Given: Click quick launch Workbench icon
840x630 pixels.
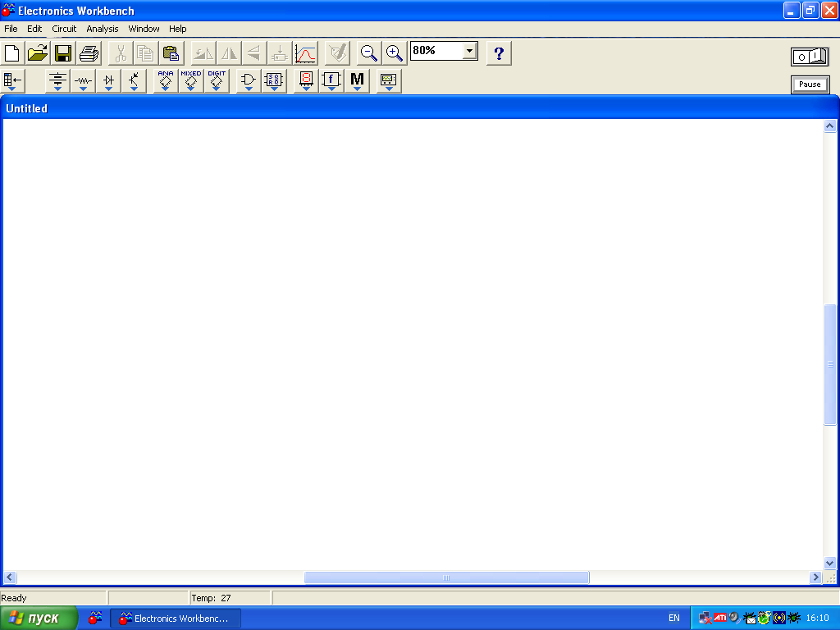Looking at the screenshot, I should tap(95, 618).
